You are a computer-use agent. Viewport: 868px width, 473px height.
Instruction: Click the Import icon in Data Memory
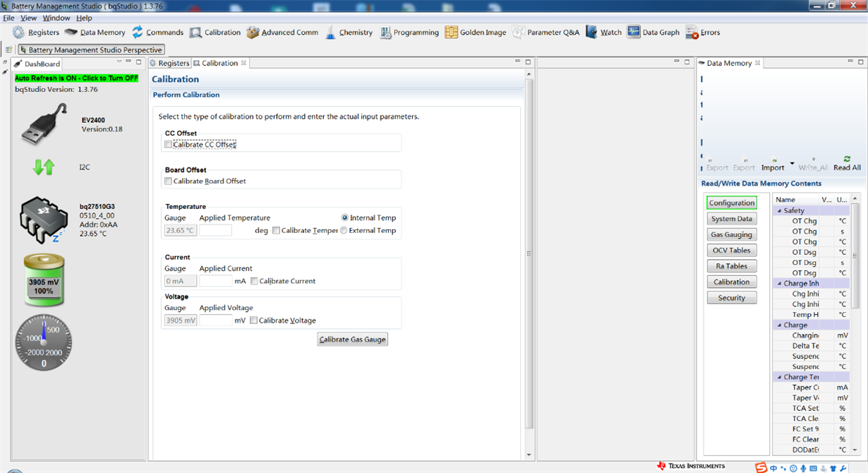pyautogui.click(x=773, y=160)
